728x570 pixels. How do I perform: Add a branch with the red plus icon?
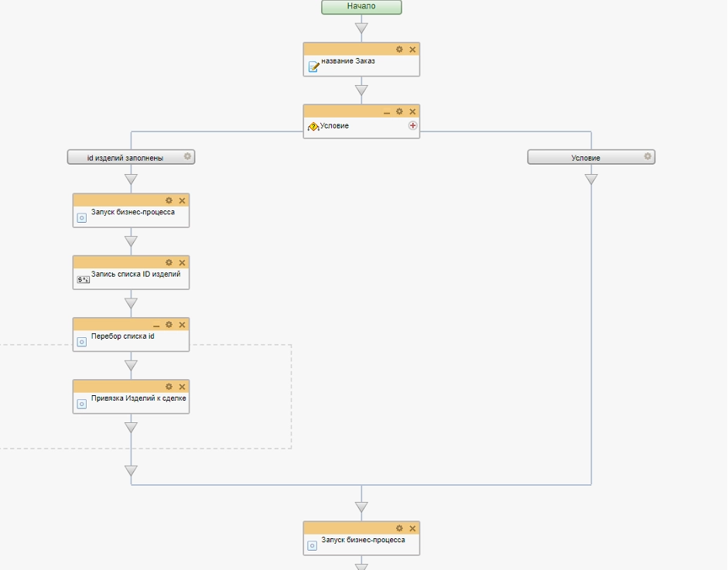pos(412,125)
